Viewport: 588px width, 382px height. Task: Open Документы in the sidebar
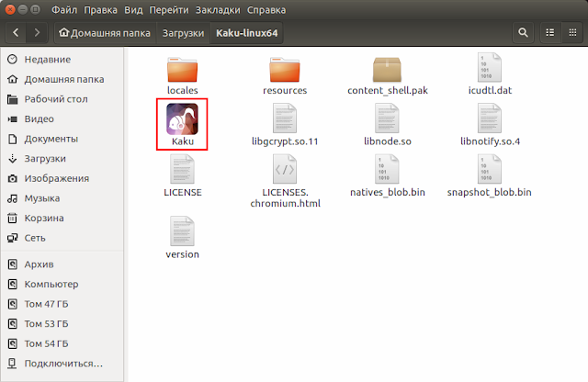pos(62,139)
